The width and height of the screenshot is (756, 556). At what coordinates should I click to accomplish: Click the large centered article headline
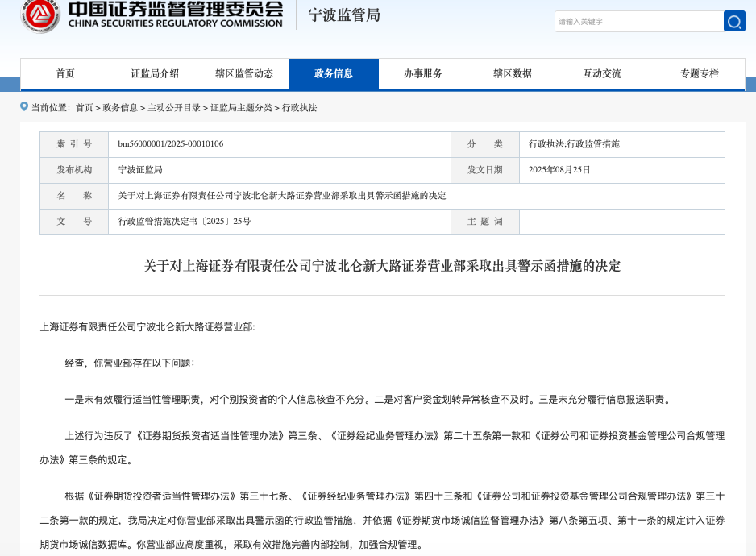(x=382, y=266)
